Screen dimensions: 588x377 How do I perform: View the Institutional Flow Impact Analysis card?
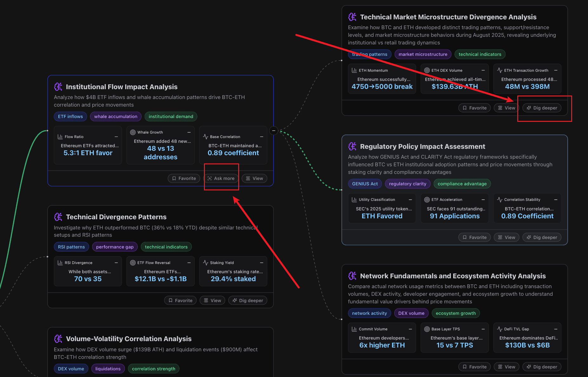(254, 178)
